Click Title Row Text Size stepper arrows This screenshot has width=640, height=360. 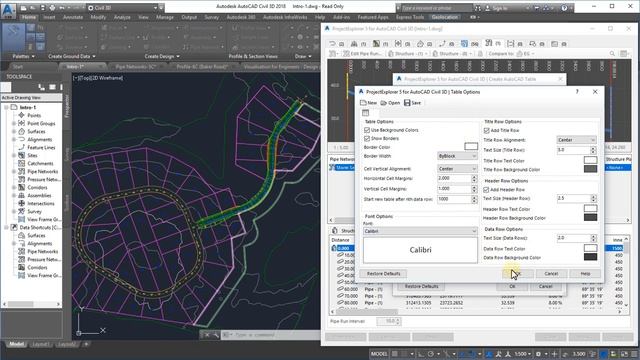pos(593,150)
